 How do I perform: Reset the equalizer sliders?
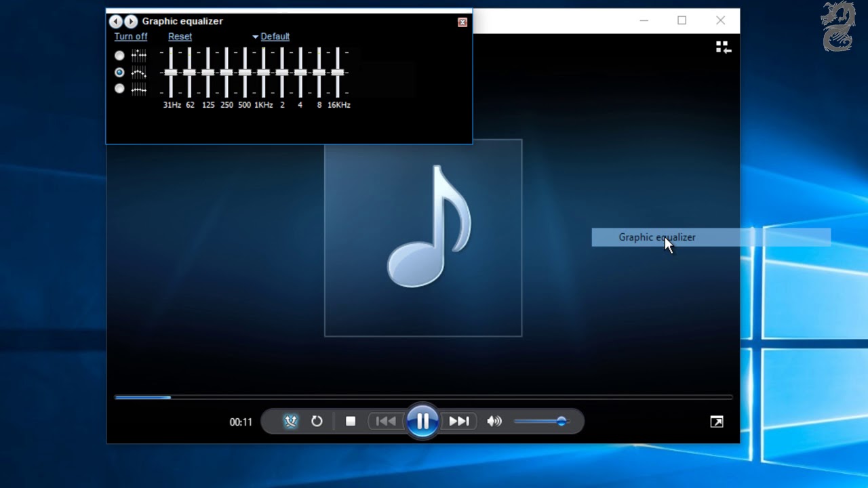(x=180, y=37)
